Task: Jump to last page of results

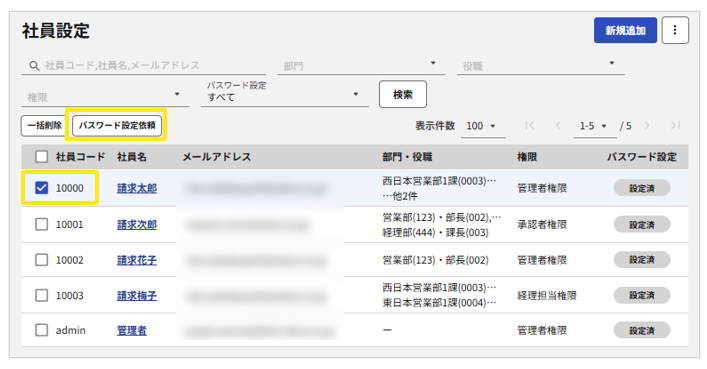Action: [675, 125]
